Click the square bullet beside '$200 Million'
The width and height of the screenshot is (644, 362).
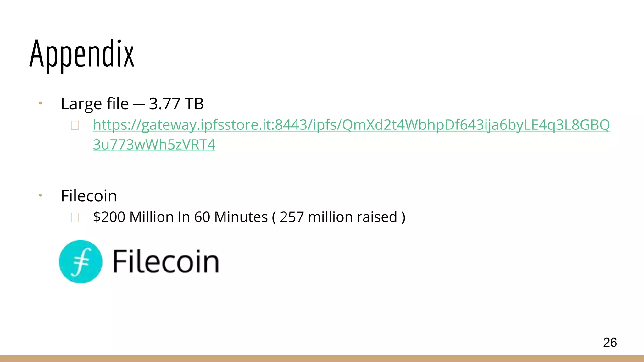point(75,217)
